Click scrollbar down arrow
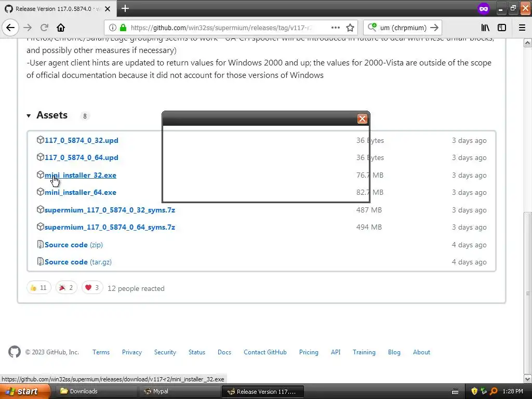 (x=528, y=379)
